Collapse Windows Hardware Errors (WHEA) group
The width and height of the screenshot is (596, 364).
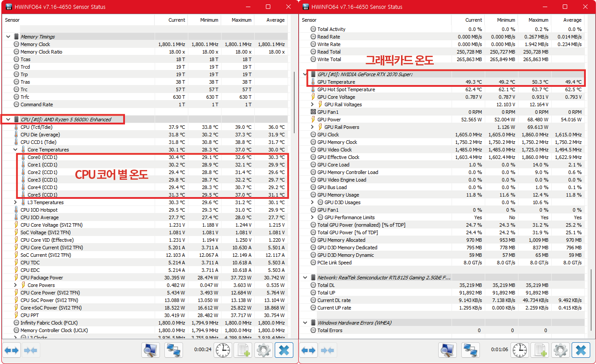(305, 323)
